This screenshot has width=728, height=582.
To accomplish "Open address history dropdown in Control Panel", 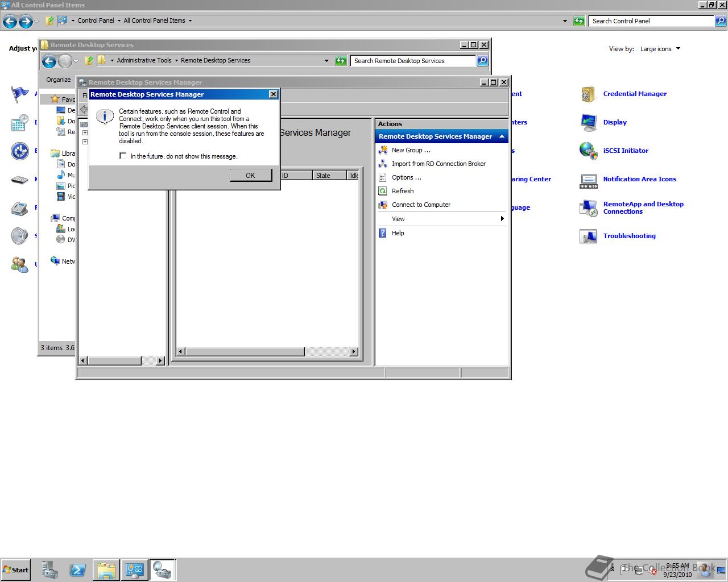I will click(x=565, y=21).
